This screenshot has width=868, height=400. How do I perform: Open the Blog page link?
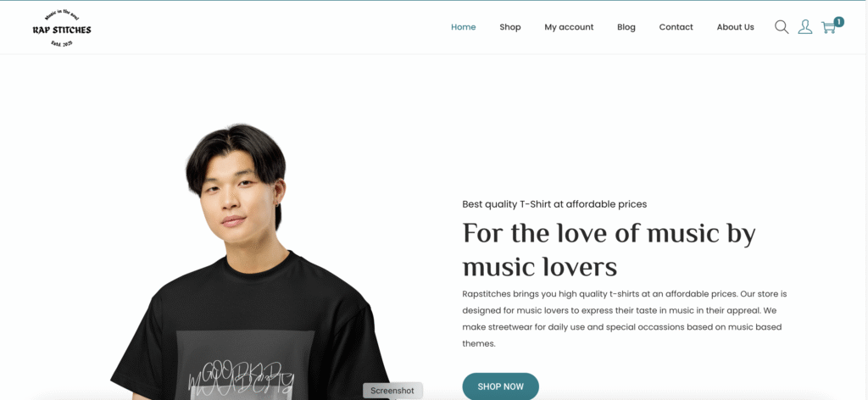click(626, 27)
